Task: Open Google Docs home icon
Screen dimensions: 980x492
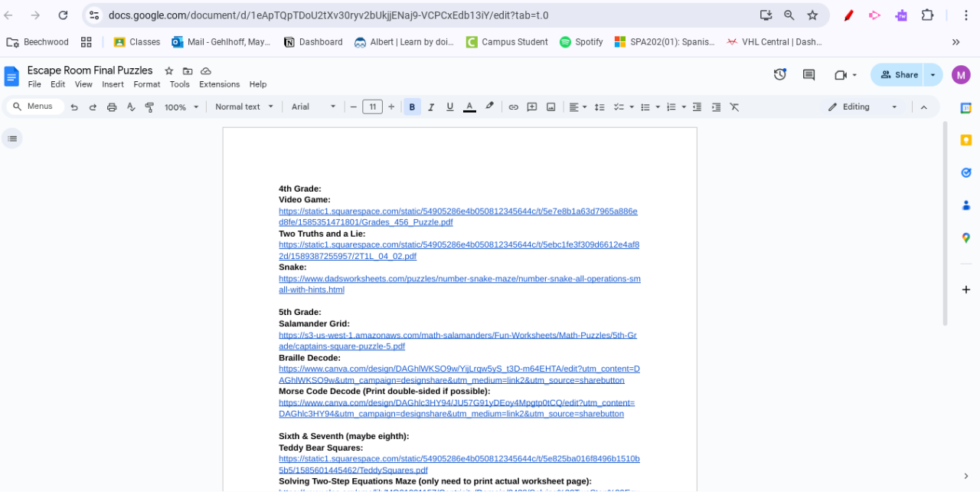Action: pos(11,76)
